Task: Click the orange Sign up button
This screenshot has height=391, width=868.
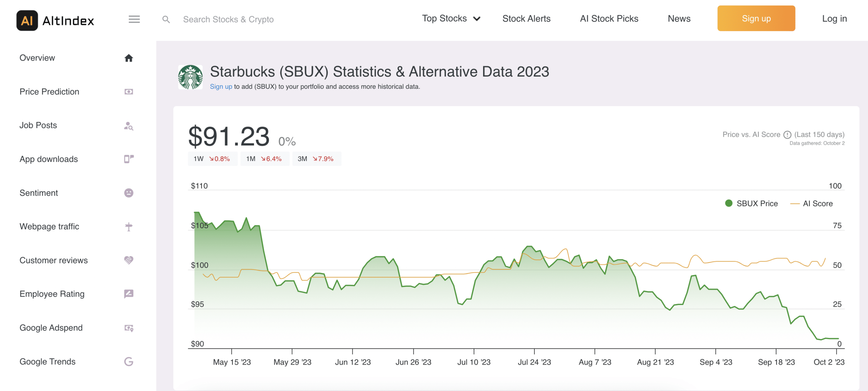Action: tap(756, 18)
